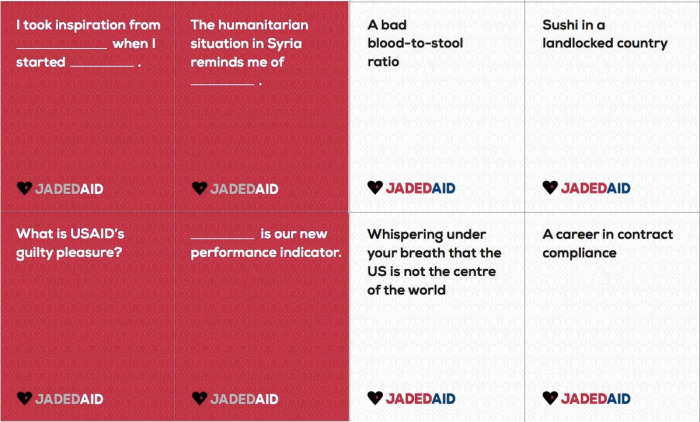Click heart icon on 'I took inspiration from' card
Screen dimensions: 700x422
point(25,188)
